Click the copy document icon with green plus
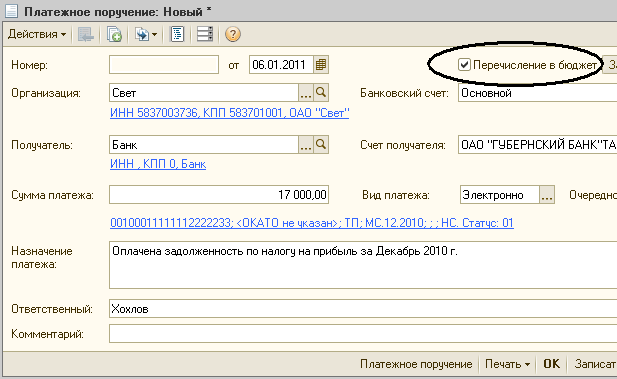Screen dimensions: 617x379 (x=114, y=34)
